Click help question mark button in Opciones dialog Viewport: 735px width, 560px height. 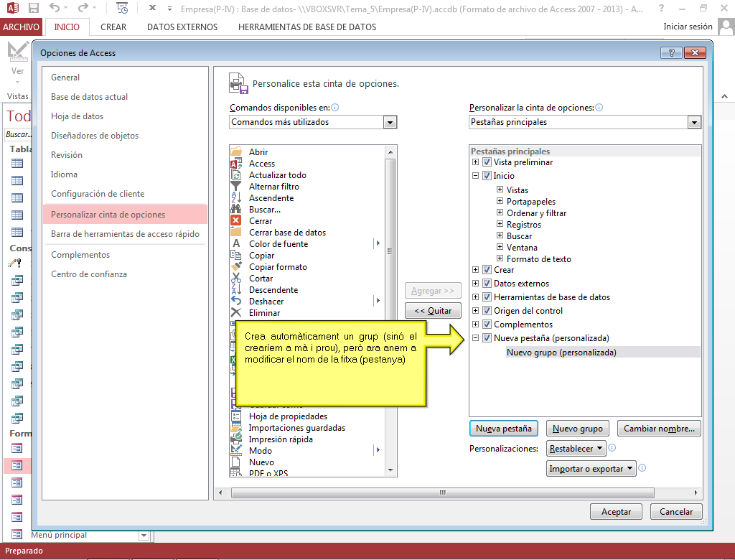(671, 52)
